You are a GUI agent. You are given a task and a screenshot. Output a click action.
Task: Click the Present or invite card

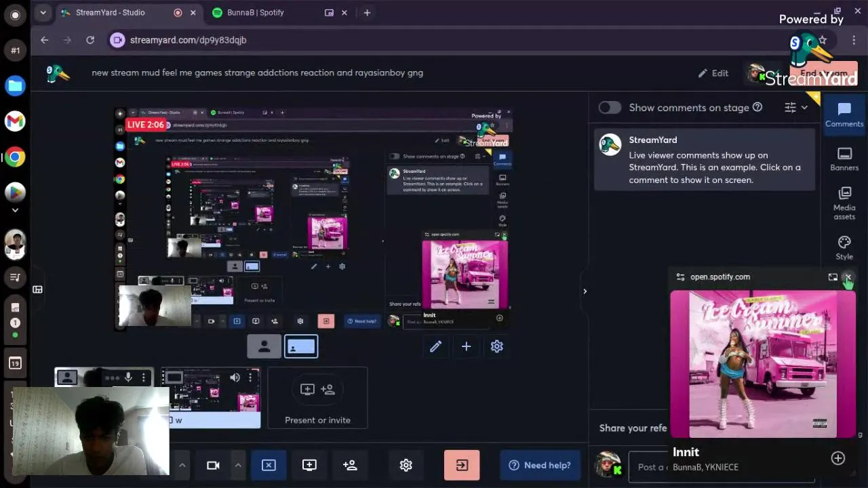[317, 398]
